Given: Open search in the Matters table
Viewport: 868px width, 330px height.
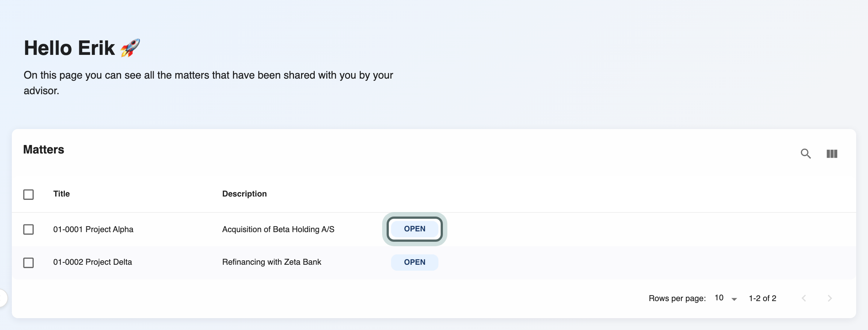Looking at the screenshot, I should 805,154.
